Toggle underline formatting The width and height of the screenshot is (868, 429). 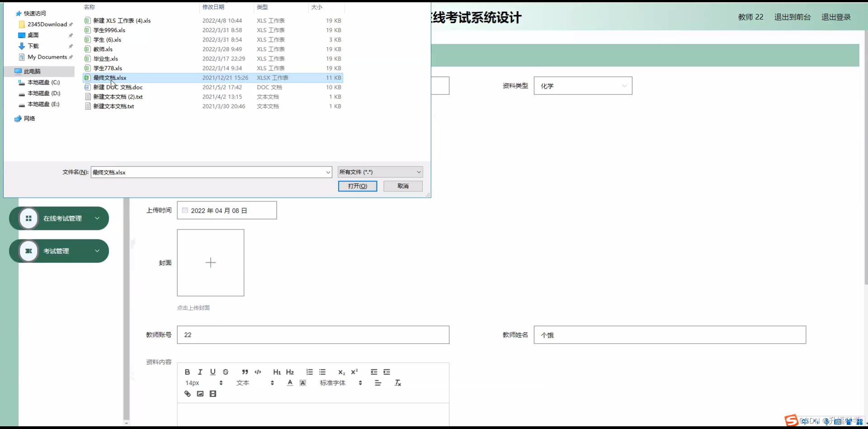coord(212,372)
